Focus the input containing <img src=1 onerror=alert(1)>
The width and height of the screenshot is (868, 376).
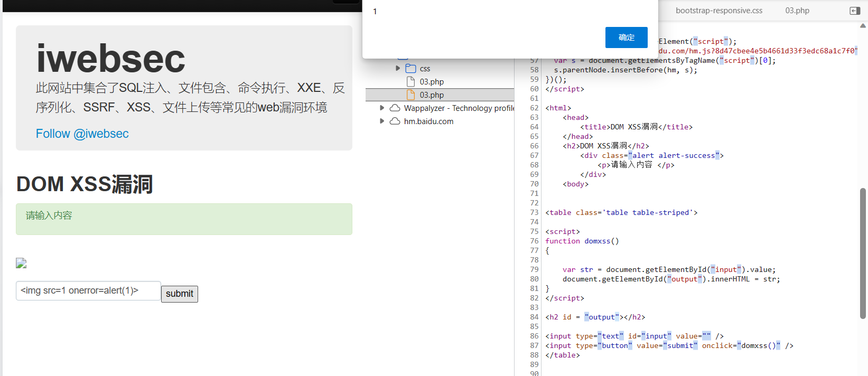88,290
